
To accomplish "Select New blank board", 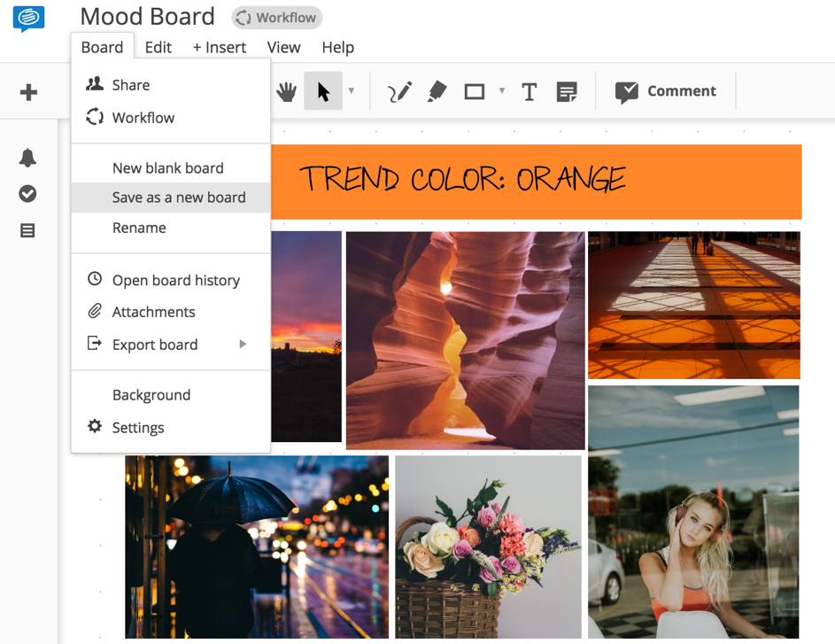I will click(x=171, y=167).
